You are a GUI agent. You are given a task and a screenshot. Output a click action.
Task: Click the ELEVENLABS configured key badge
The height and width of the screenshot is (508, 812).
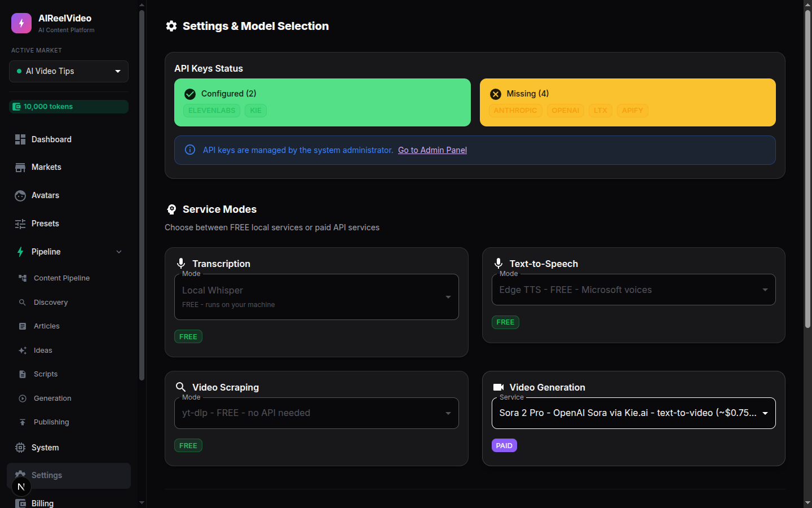tap(211, 110)
